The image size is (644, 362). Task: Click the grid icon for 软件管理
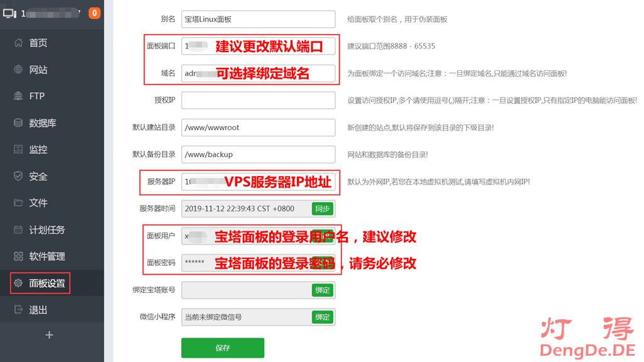(x=18, y=256)
